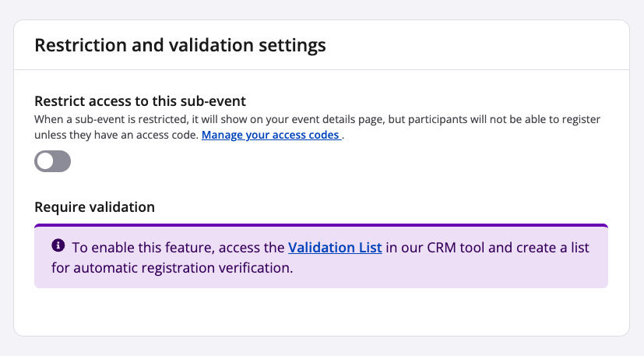Click the Restrict access to this sub-event label
Viewport: 644px width, 356px height.
(140, 100)
